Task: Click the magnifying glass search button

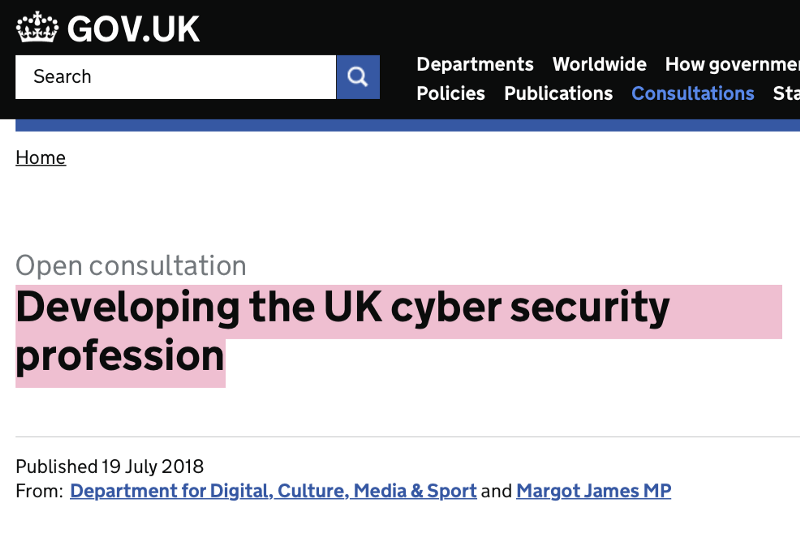Action: [x=358, y=77]
